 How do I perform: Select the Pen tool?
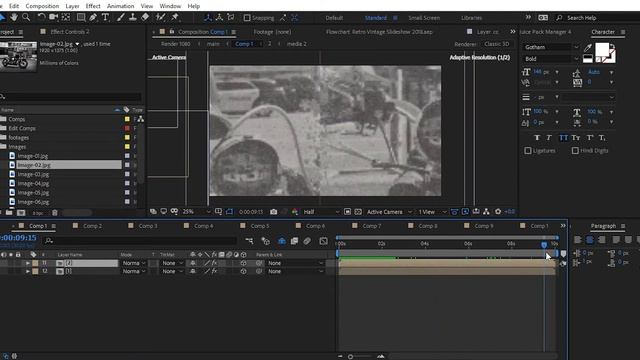point(93,17)
